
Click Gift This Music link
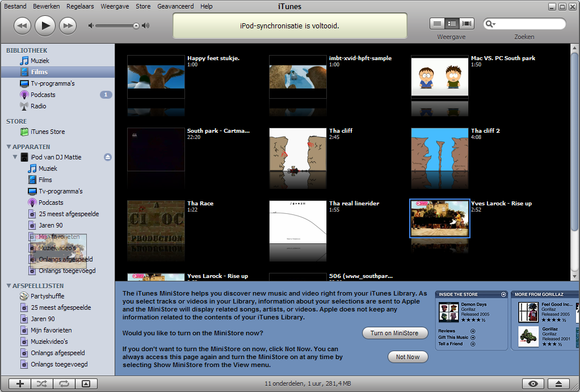(x=453, y=338)
